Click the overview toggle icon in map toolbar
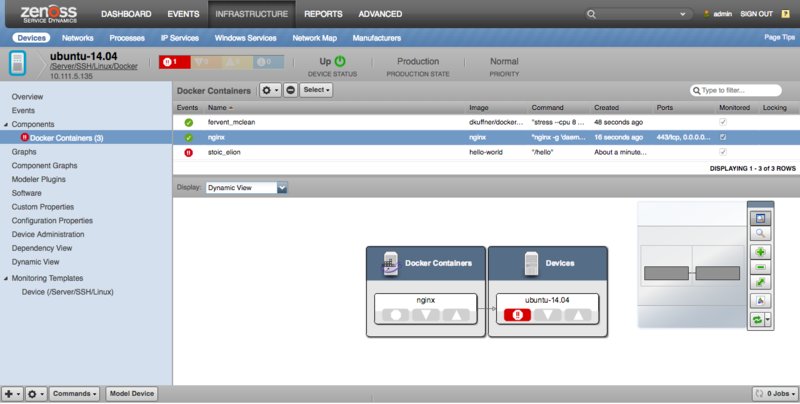The height and width of the screenshot is (404, 800). point(760,218)
